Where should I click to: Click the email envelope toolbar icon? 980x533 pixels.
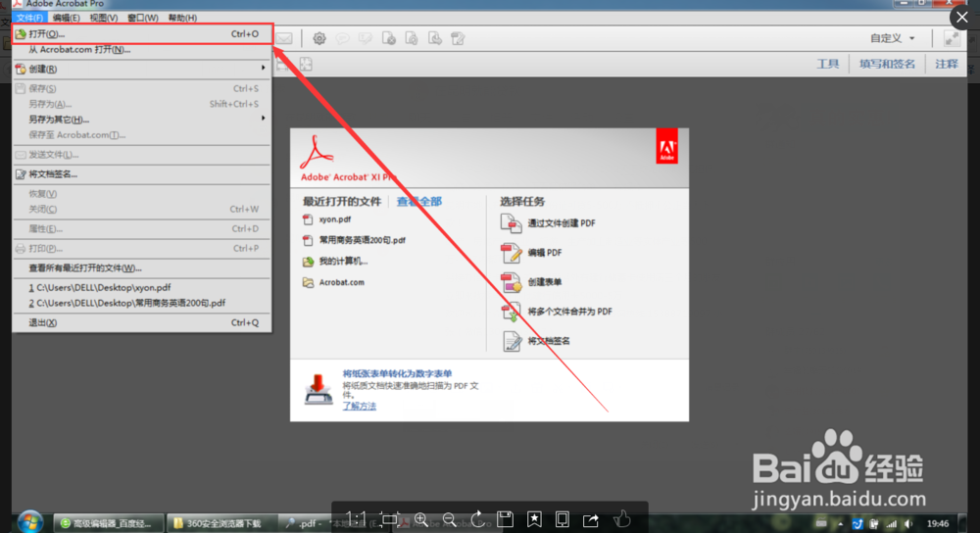pyautogui.click(x=284, y=39)
